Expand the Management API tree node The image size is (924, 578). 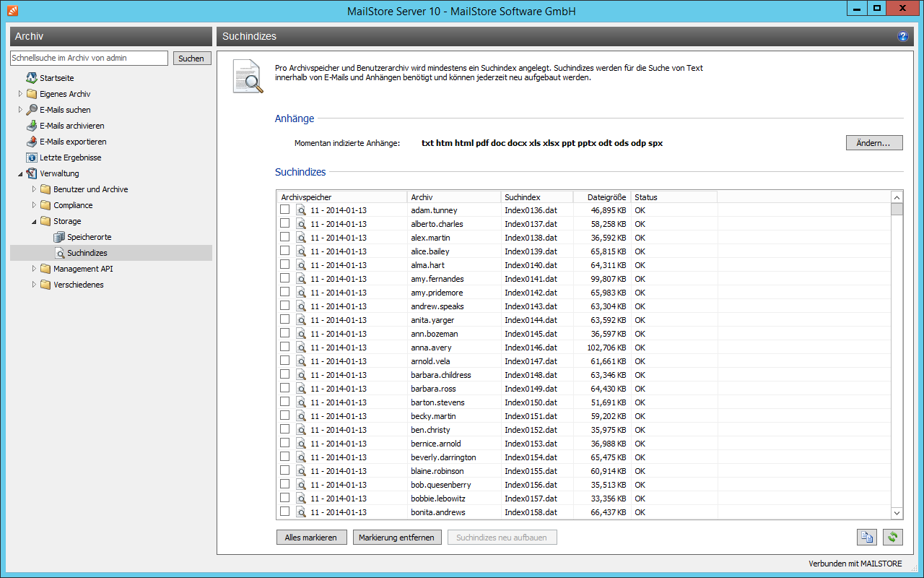pos(34,269)
